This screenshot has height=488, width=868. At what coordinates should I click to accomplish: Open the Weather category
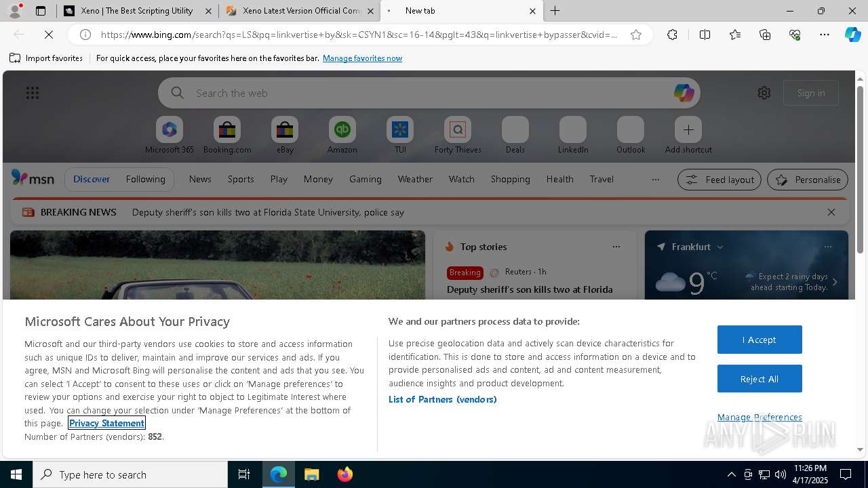(415, 180)
